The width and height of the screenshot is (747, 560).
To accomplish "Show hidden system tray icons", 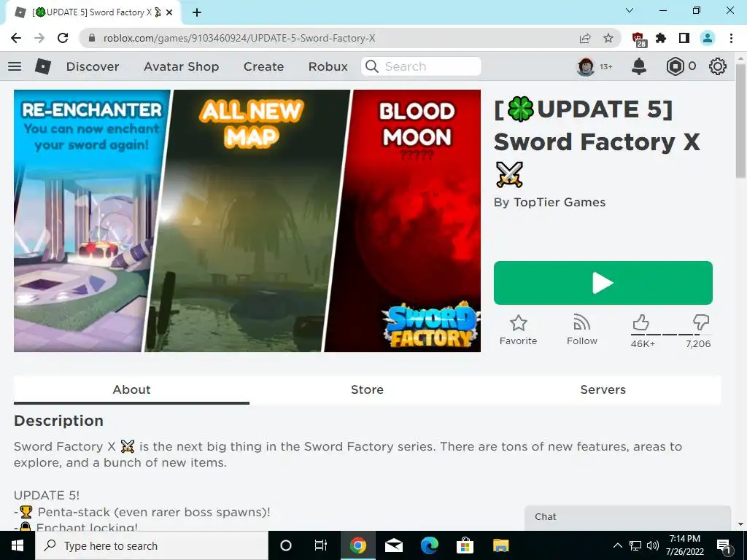I will [x=617, y=545].
